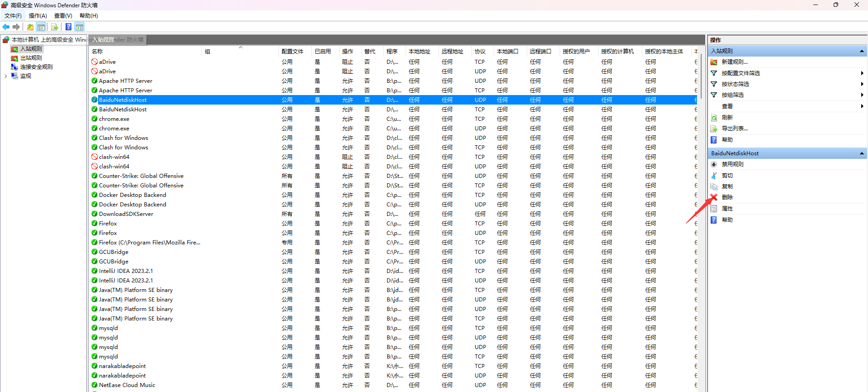Open the 按配置文件筛选 filter submenu
Viewport: 868px width, 392px height.
[x=741, y=73]
